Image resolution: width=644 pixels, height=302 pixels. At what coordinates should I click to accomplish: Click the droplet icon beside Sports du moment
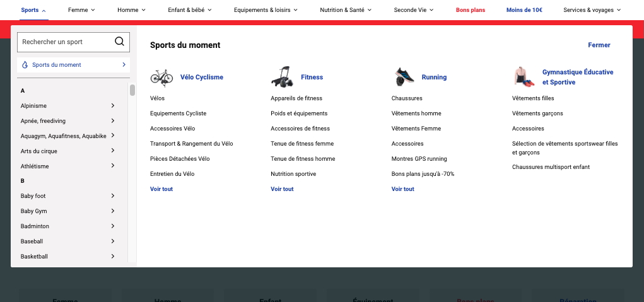pos(25,65)
